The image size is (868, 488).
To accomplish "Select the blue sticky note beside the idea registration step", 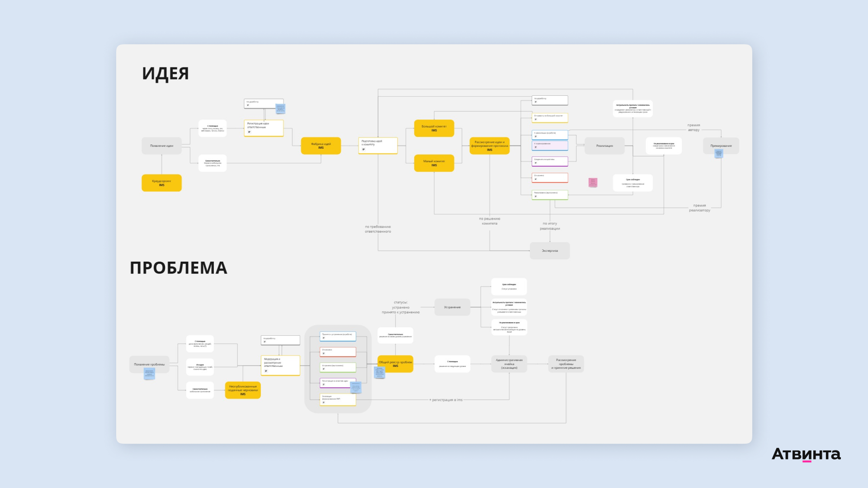I will pyautogui.click(x=280, y=108).
